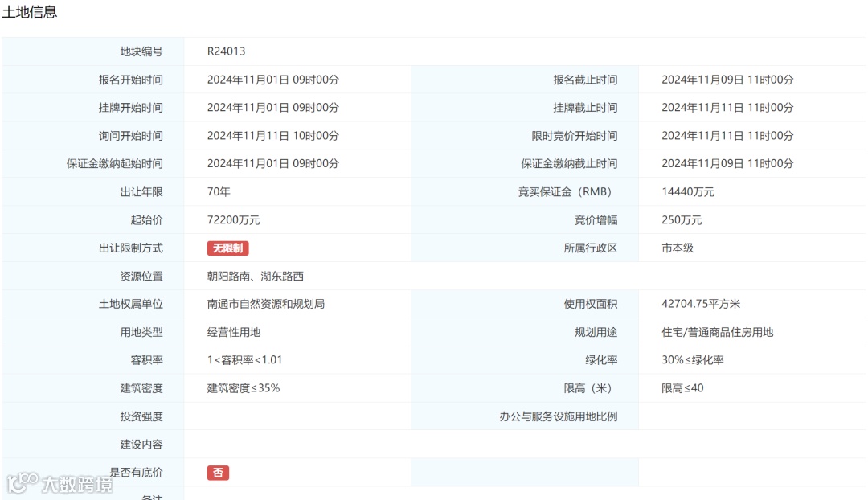Click the 72200万元 starting price
Viewport: 868px width, 500px height.
(234, 219)
